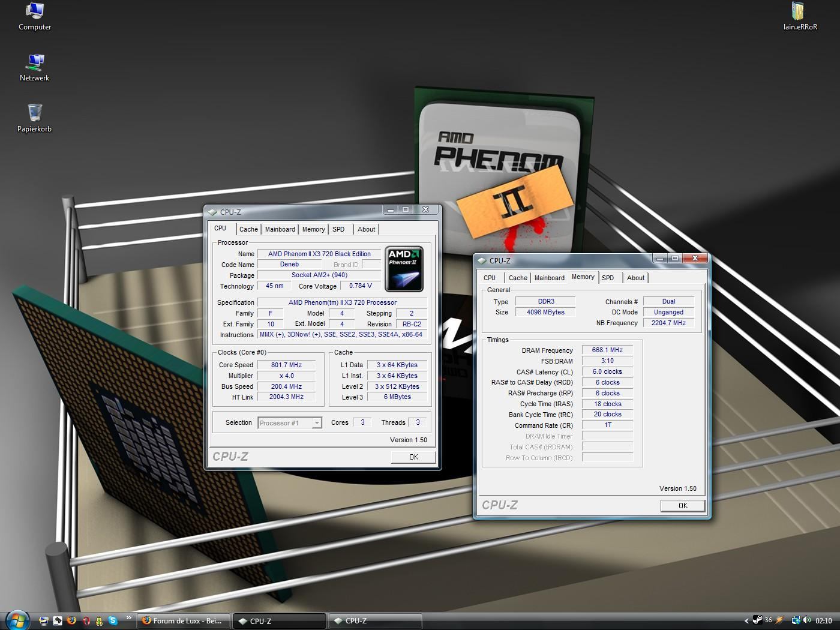Open the Mainboard tab in the left CPU-Z window
This screenshot has width=840, height=630.
coord(280,229)
